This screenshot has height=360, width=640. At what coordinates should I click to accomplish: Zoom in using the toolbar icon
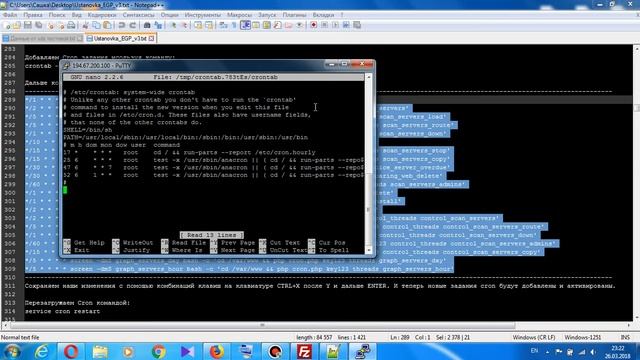(x=173, y=25)
